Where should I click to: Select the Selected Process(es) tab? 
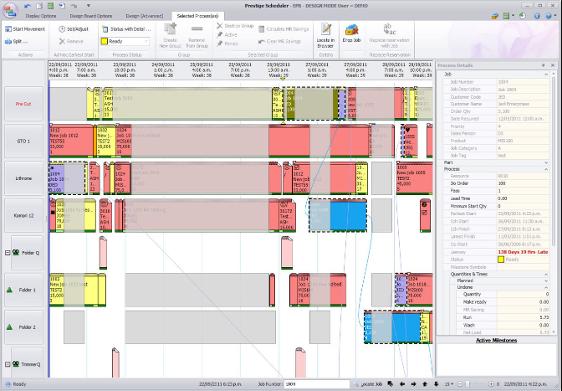[x=197, y=16]
